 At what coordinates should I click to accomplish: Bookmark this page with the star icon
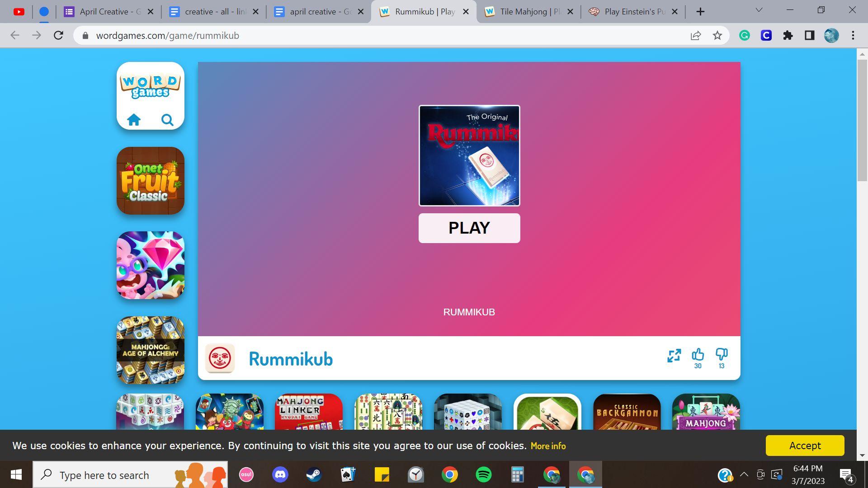pos(717,36)
